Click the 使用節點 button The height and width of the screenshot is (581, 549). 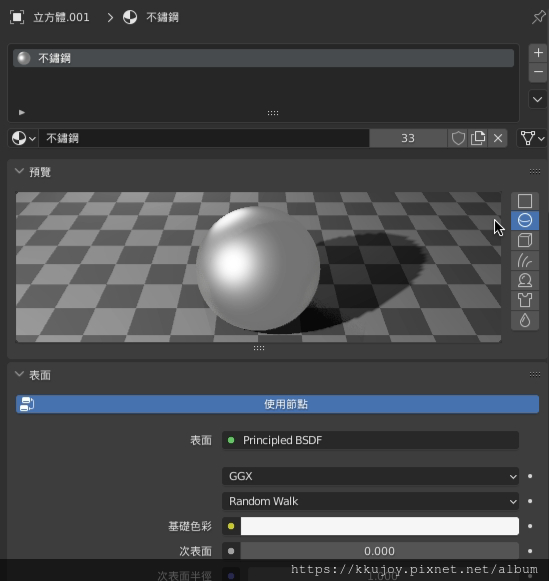[x=277, y=404]
